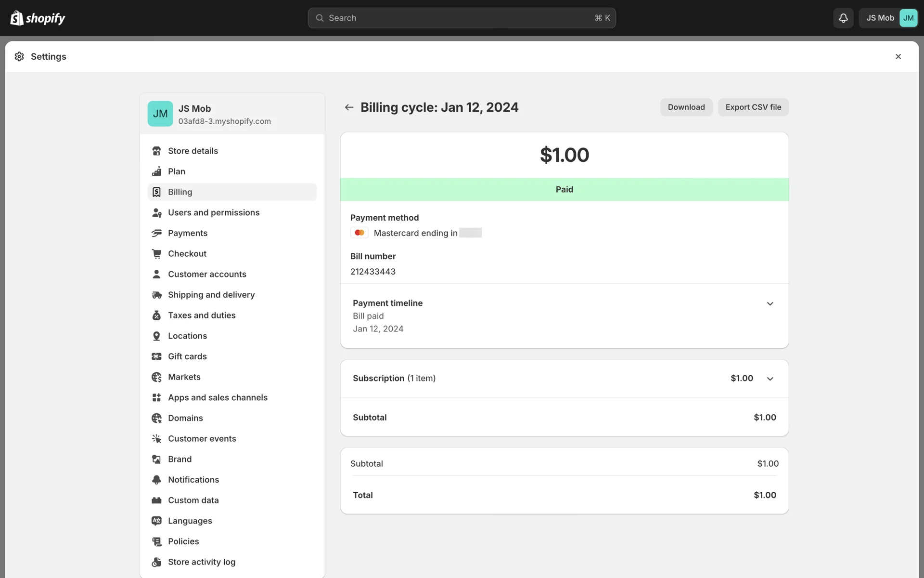Go to Taxes and duties settings
The image size is (924, 578).
(202, 315)
